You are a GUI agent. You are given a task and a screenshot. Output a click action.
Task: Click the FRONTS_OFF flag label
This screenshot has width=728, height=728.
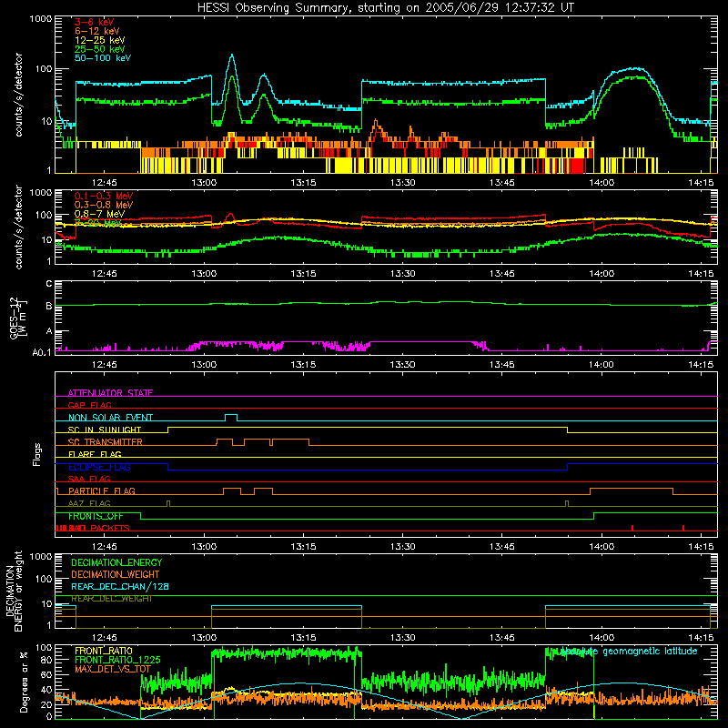coord(96,516)
